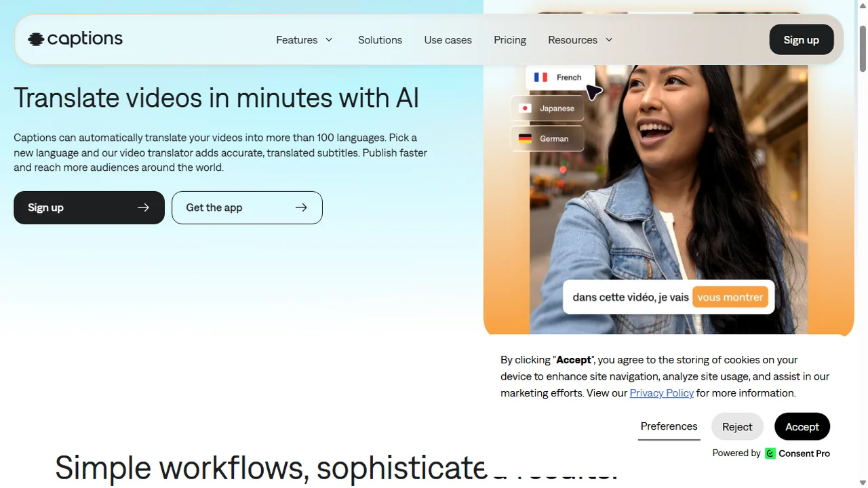
Task: Click the arrow icon in the Get the app button
Action: pyautogui.click(x=301, y=207)
